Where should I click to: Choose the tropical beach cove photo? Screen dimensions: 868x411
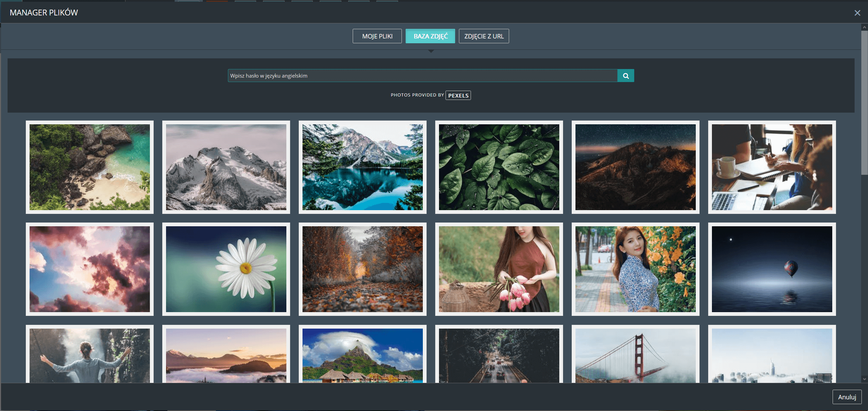pyautogui.click(x=90, y=167)
